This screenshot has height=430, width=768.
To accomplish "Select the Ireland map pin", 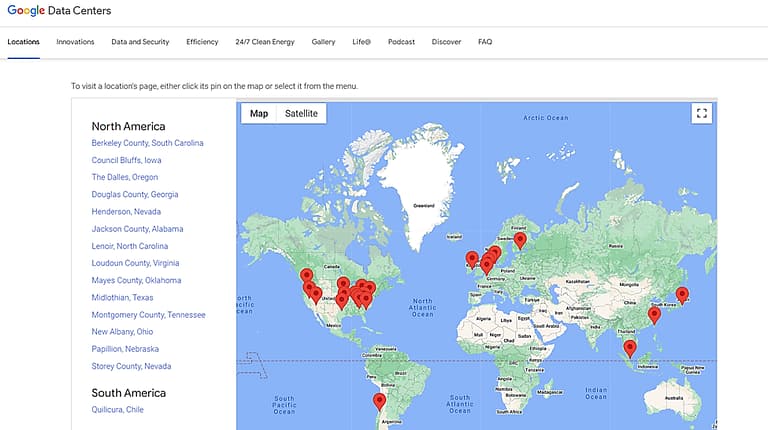I will (472, 259).
